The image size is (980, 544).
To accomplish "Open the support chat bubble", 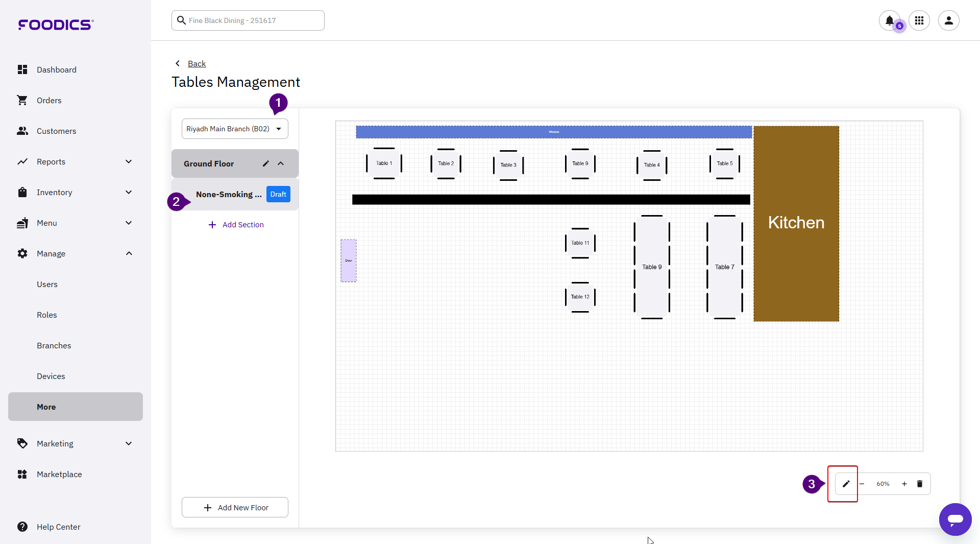I will tap(955, 519).
